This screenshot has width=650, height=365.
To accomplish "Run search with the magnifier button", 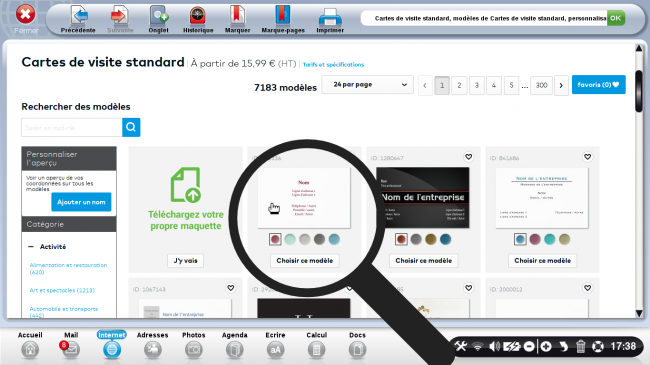I will click(x=131, y=127).
